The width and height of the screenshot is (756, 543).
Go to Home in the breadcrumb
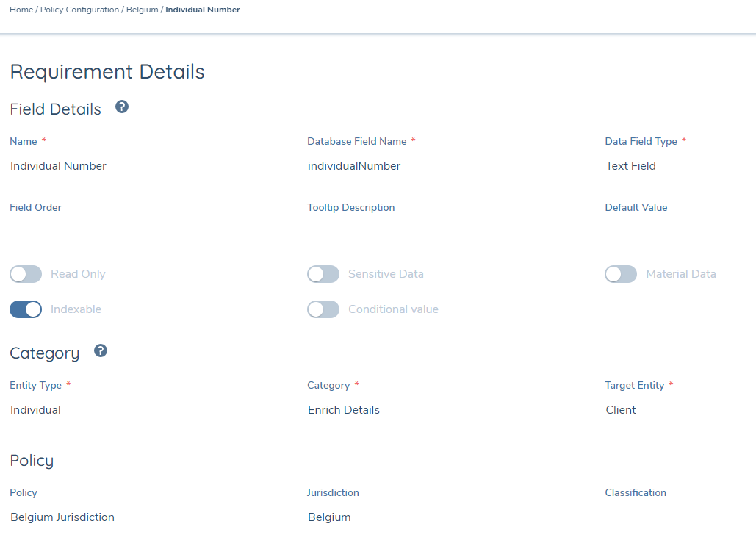tap(21, 10)
